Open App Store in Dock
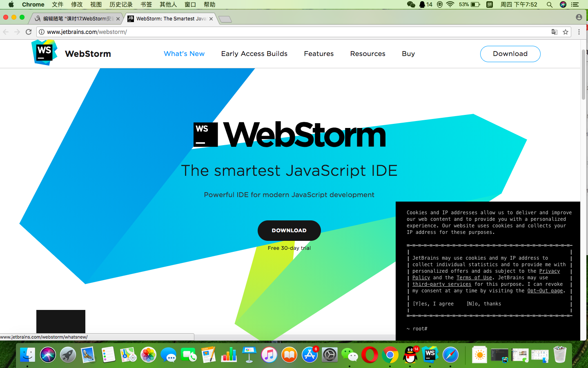This screenshot has width=588, height=368. (x=310, y=355)
